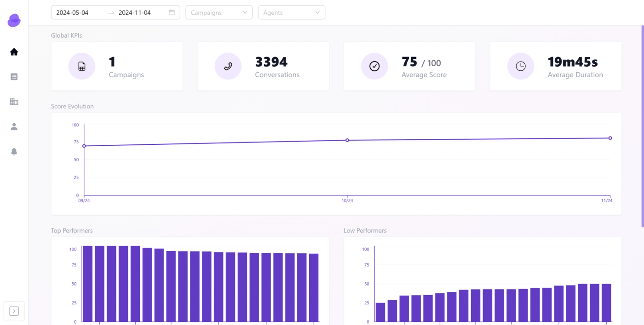Click the Global KPIs heading
Viewport: 644px width, 325px height.
point(67,35)
